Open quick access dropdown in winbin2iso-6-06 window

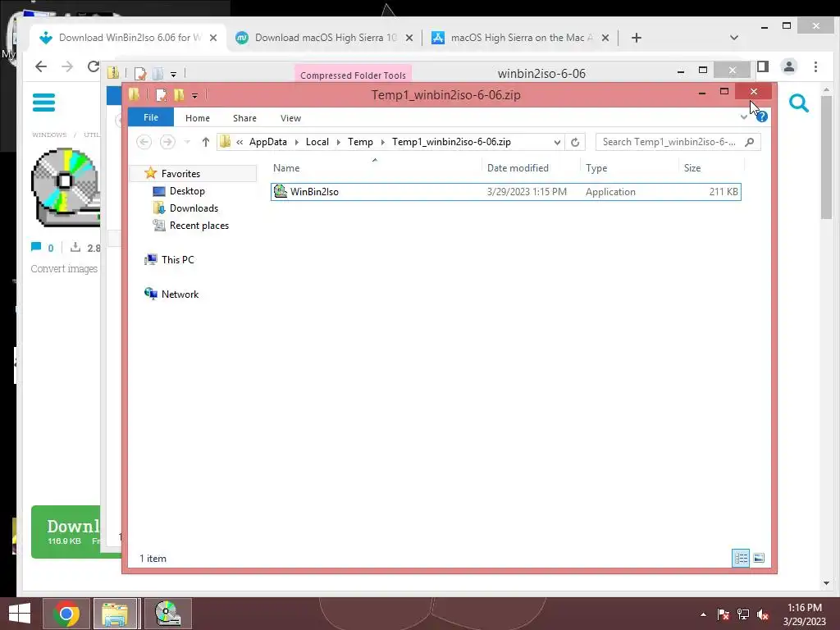pos(174,74)
